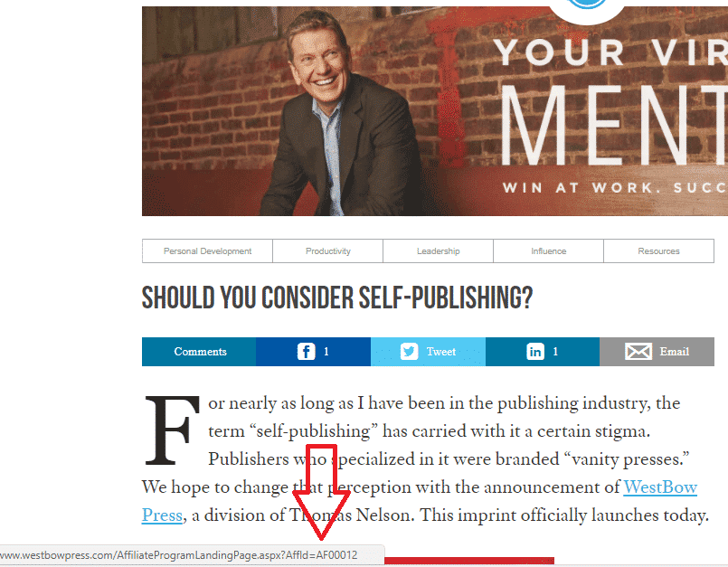This screenshot has width=728, height=567.
Task: Click the 'Your Virtual Mentor' banner text
Action: pos(610,102)
